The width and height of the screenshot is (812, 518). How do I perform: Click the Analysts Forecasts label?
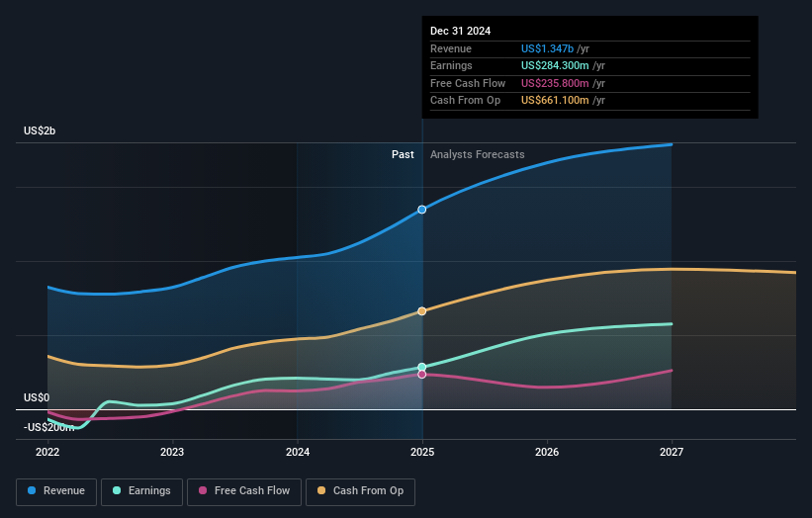478,154
